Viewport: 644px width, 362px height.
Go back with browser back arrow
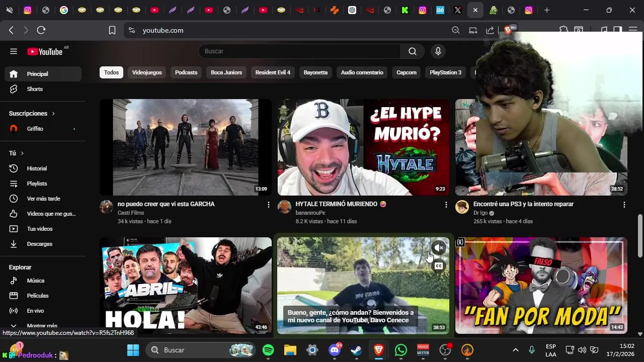(11, 30)
